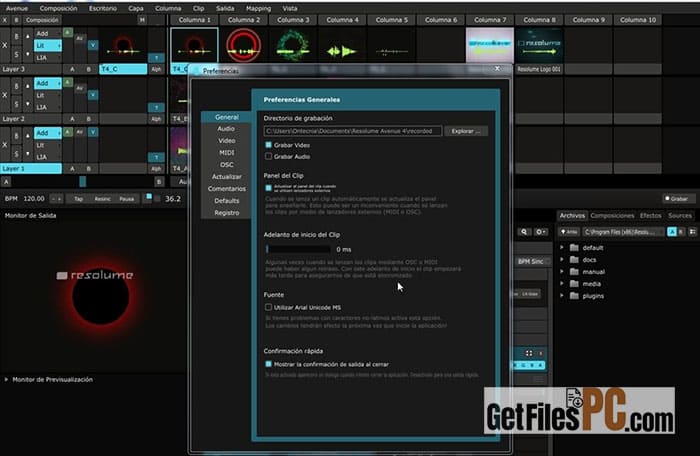Click BPM value 120.00 field
The image size is (700, 456).
(x=33, y=199)
